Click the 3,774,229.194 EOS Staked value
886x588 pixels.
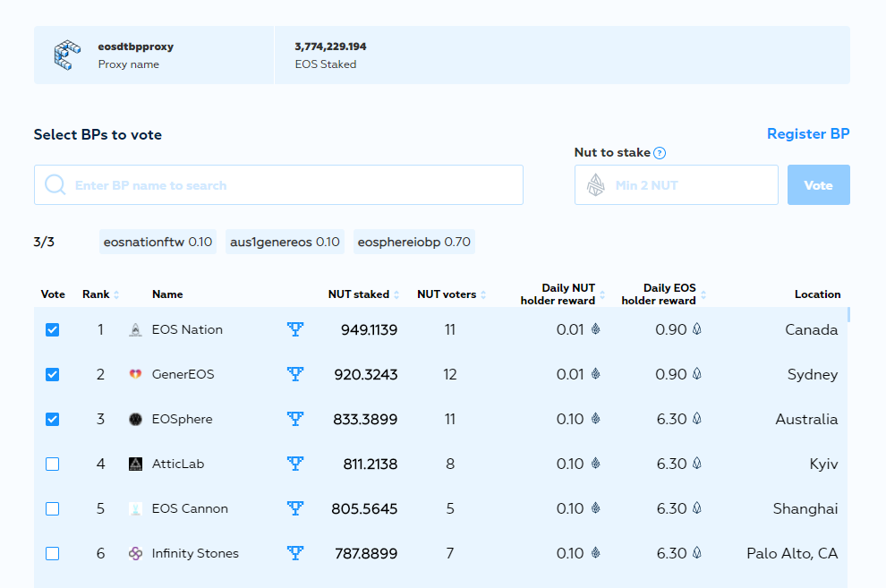point(330,47)
